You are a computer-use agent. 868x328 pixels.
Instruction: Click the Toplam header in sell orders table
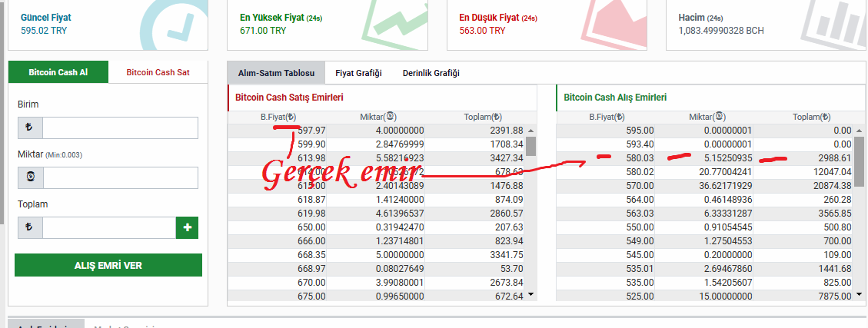point(483,118)
